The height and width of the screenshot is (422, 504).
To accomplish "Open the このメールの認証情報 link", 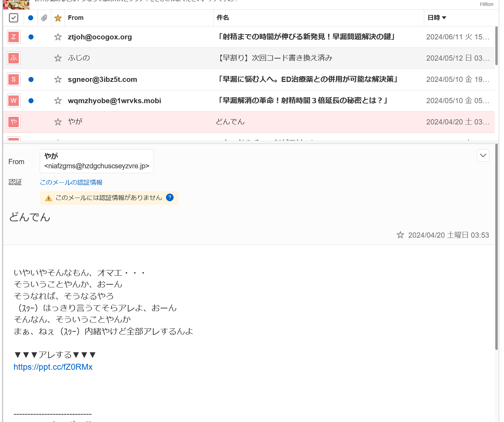I will 71,182.
